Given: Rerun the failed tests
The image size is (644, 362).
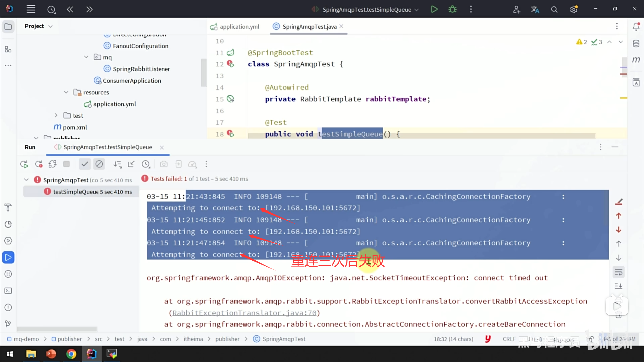Looking at the screenshot, I should click(x=39, y=164).
